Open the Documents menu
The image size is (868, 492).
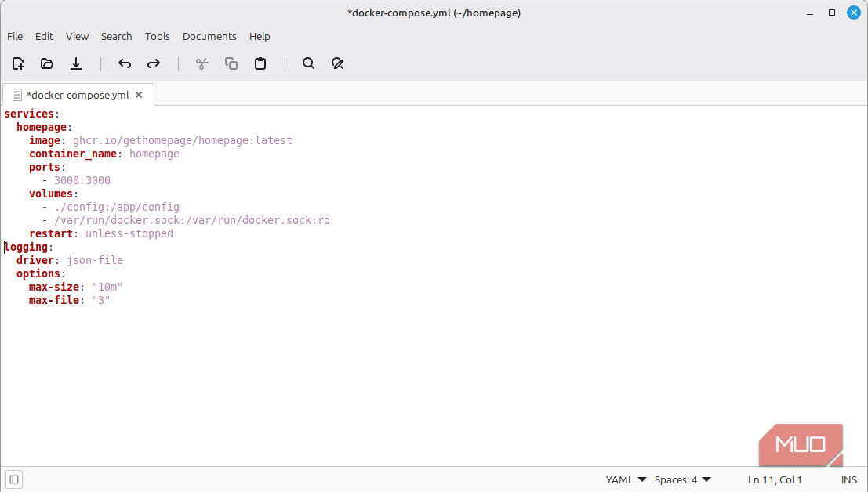[209, 37]
